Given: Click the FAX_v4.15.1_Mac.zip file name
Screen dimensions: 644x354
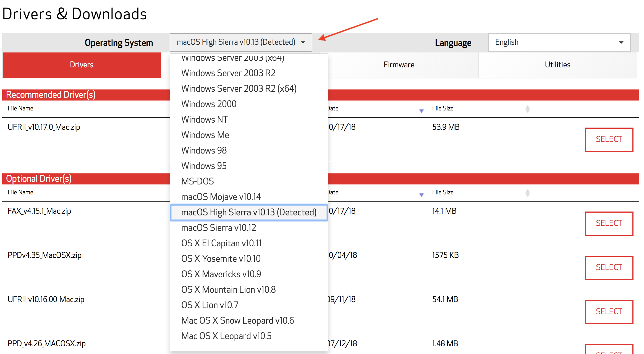Looking at the screenshot, I should click(39, 211).
